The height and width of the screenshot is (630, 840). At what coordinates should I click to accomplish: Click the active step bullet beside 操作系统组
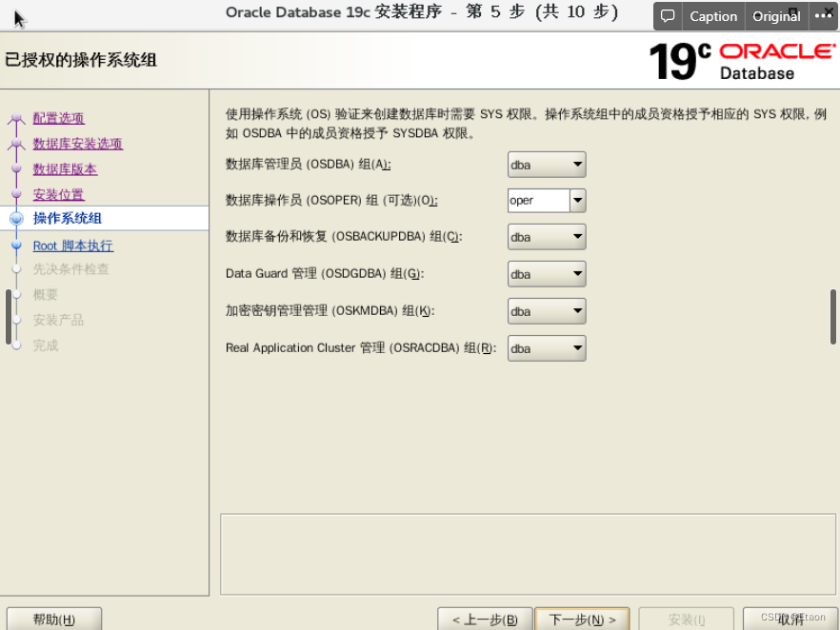tap(16, 218)
